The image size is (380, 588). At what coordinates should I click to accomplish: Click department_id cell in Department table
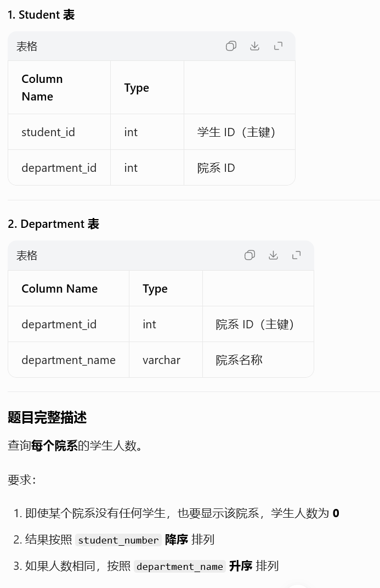[69, 324]
